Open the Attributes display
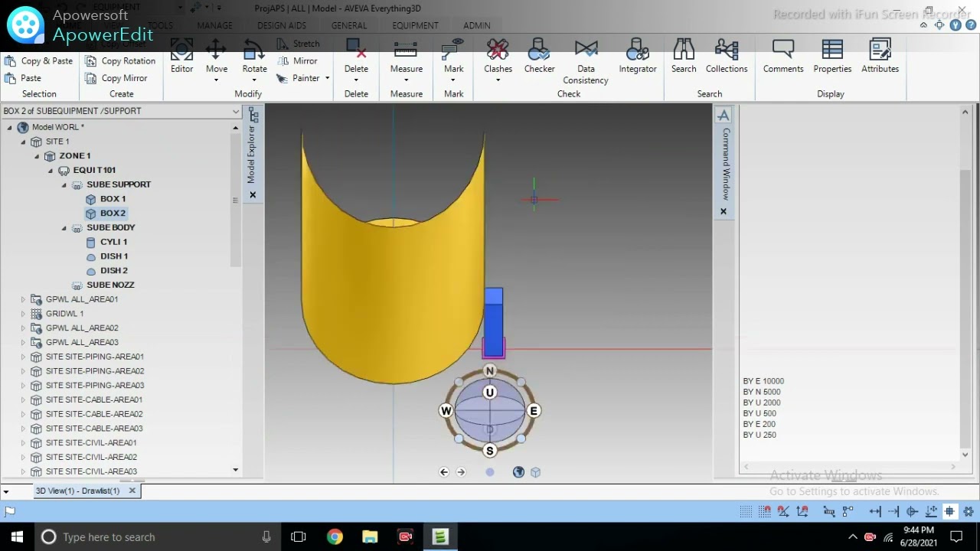980x551 pixels. click(x=880, y=57)
